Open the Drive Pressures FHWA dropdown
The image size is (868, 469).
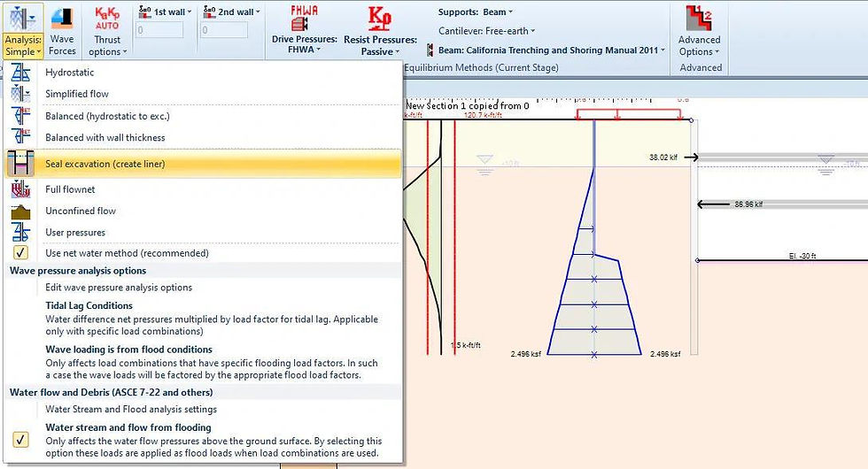coord(318,50)
